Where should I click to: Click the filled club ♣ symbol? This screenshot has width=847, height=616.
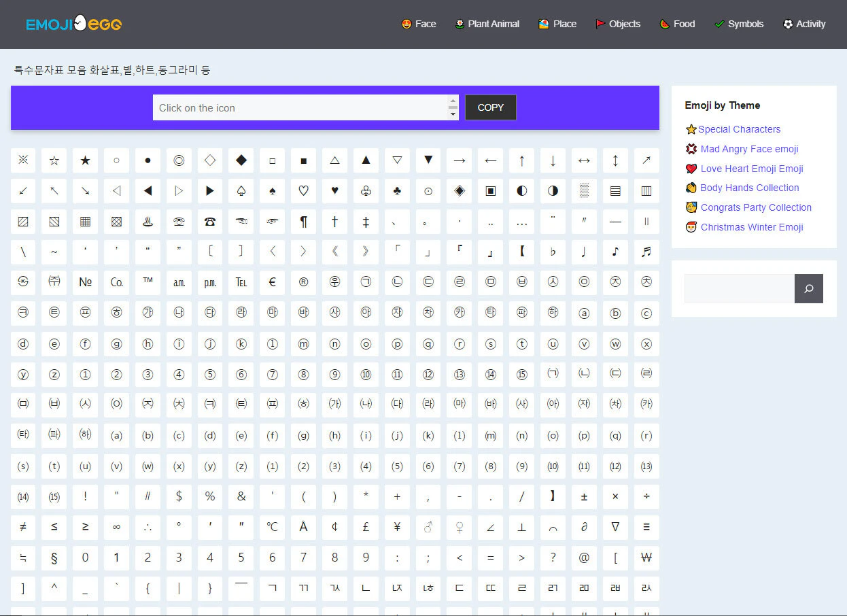click(x=397, y=191)
